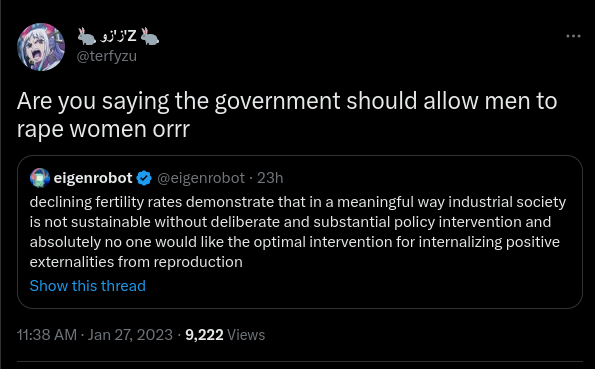Click the 'rape women orrr' second line of the tweet
This screenshot has width=595, height=369.
pyautogui.click(x=103, y=129)
